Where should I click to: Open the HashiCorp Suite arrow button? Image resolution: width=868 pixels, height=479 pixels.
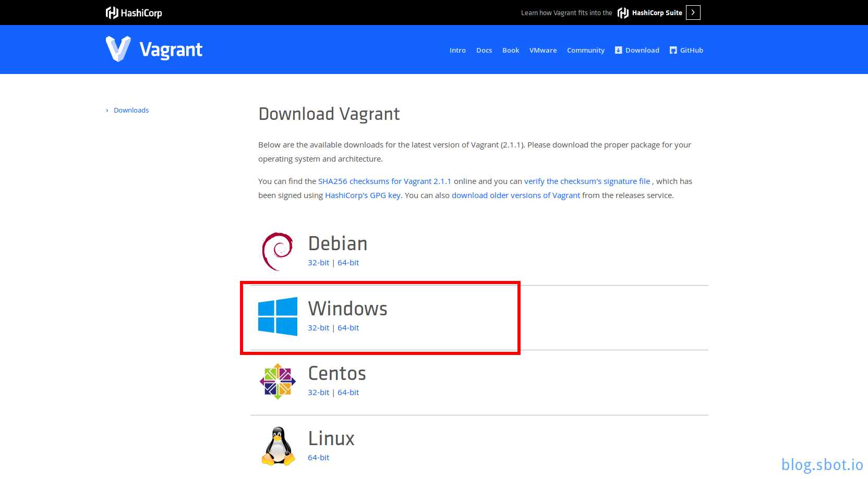tap(693, 13)
